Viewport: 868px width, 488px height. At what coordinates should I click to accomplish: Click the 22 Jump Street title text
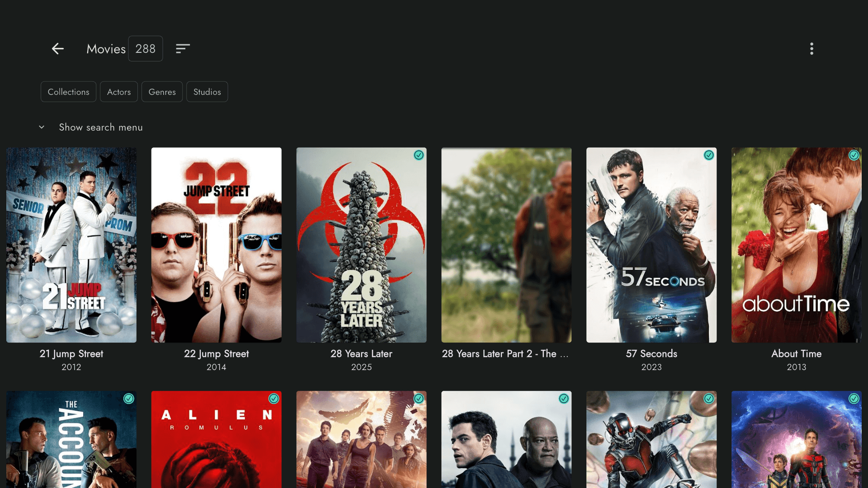(x=217, y=354)
